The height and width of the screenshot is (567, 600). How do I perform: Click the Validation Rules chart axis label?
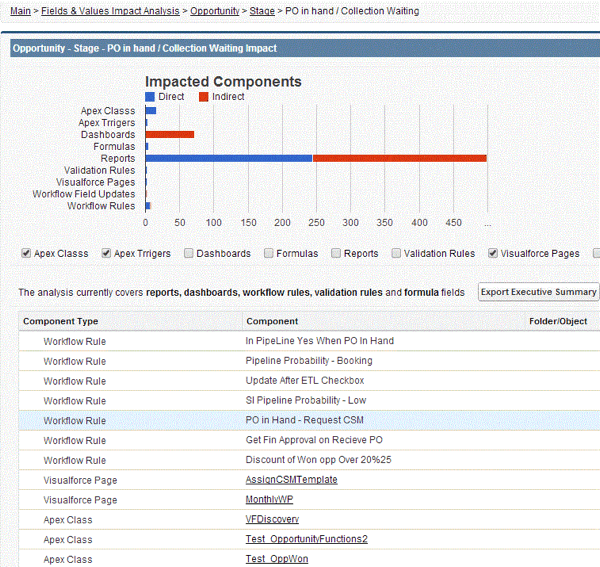point(99,170)
